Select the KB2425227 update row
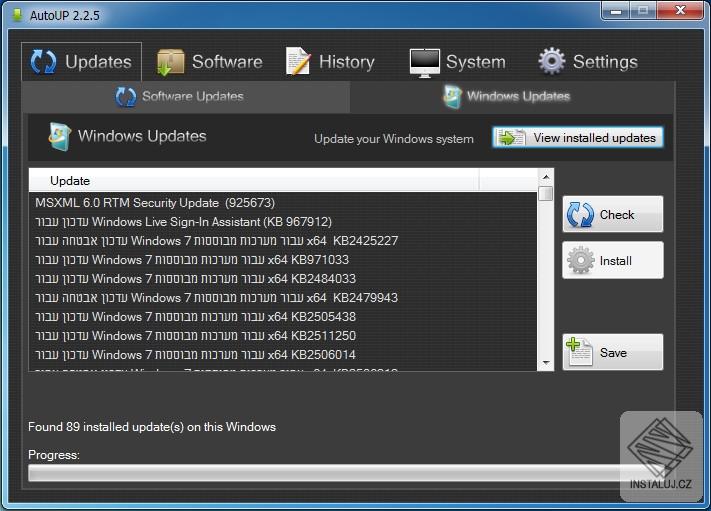Viewport: 711px width, 511px height. 283,241
